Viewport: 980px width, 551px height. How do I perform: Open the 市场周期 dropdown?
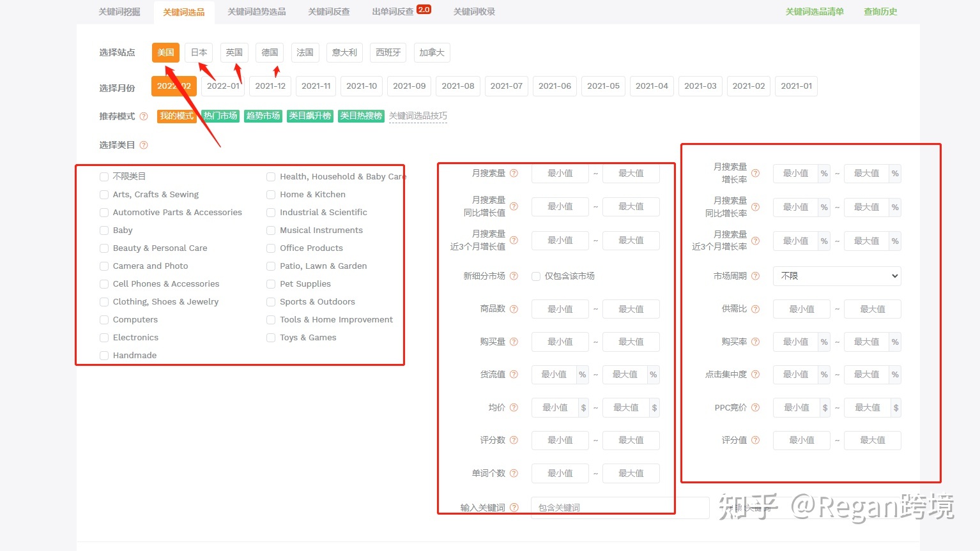837,276
